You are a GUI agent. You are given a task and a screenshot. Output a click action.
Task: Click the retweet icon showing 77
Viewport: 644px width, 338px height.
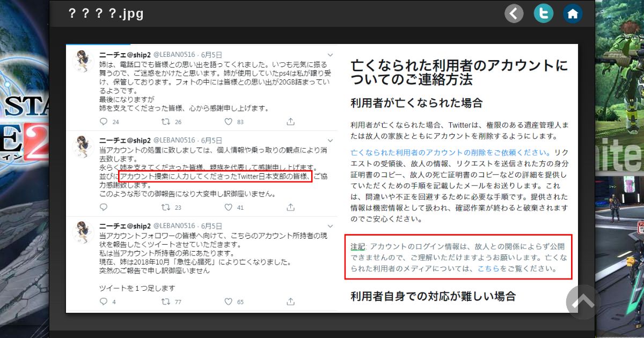click(x=166, y=302)
